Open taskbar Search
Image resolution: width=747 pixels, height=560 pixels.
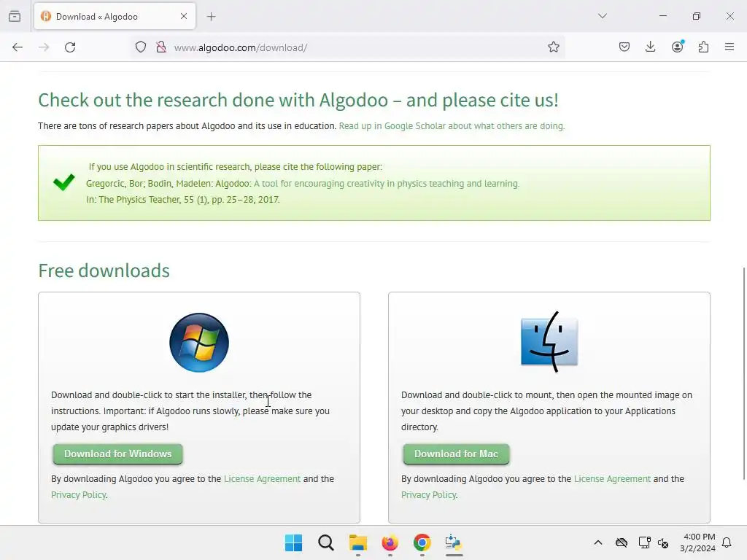[x=326, y=542]
